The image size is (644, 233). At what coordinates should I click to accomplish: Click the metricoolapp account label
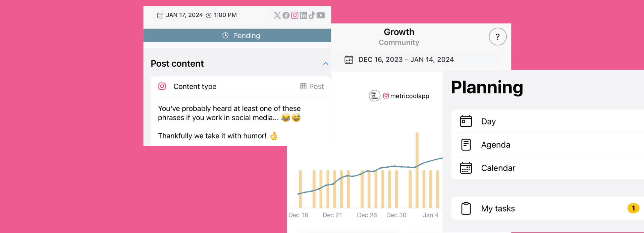409,96
